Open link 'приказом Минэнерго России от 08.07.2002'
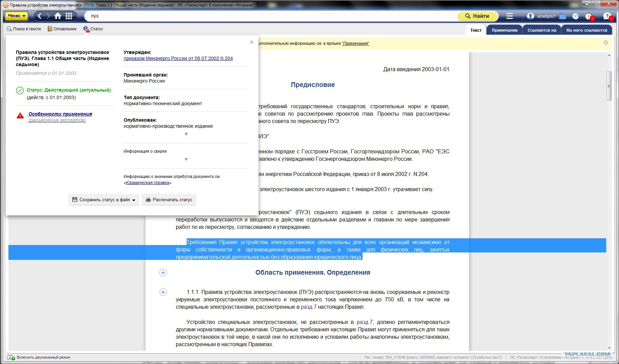Image resolution: width=619 pixels, height=364 pixels. pos(178,58)
